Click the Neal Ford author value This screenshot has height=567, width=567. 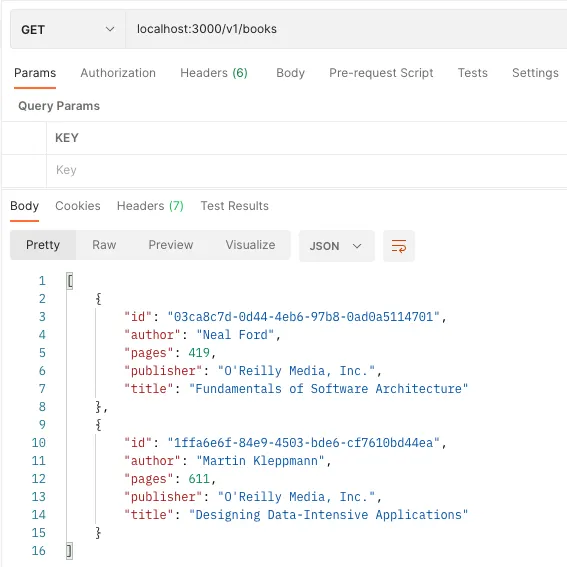point(235,335)
